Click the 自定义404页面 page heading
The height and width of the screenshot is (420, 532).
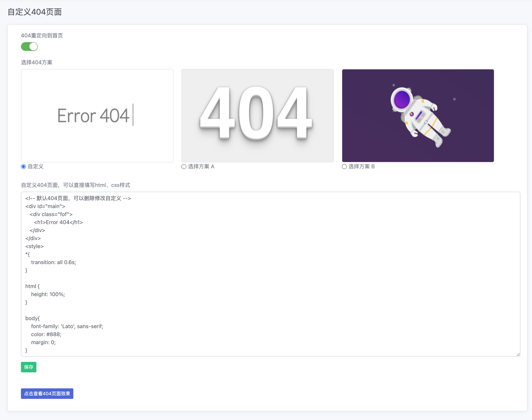point(35,12)
